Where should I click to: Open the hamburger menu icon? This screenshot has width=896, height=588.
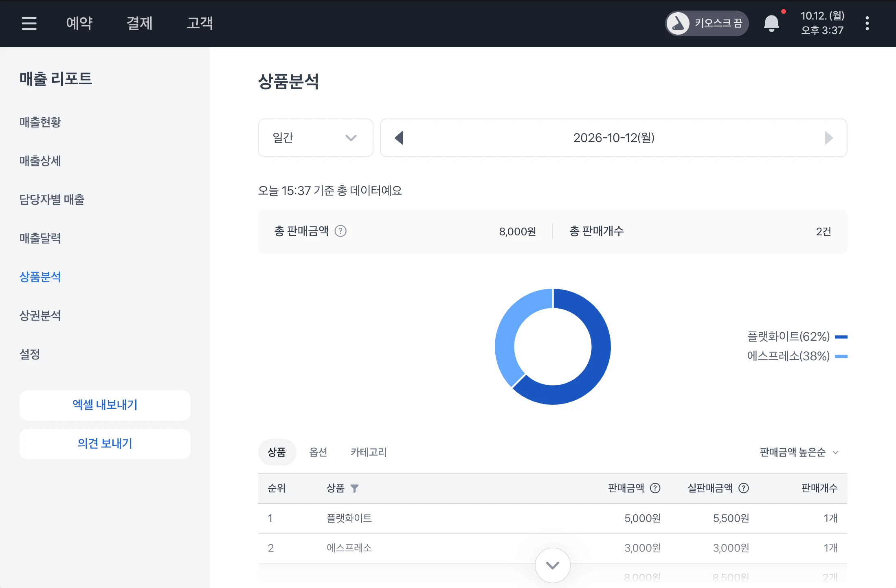click(x=29, y=23)
